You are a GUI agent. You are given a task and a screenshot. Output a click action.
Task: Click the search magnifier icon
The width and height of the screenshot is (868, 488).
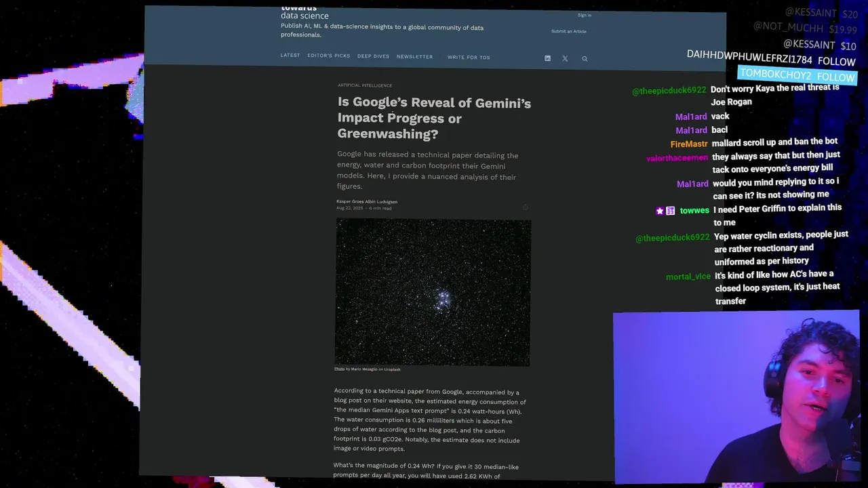(x=585, y=58)
